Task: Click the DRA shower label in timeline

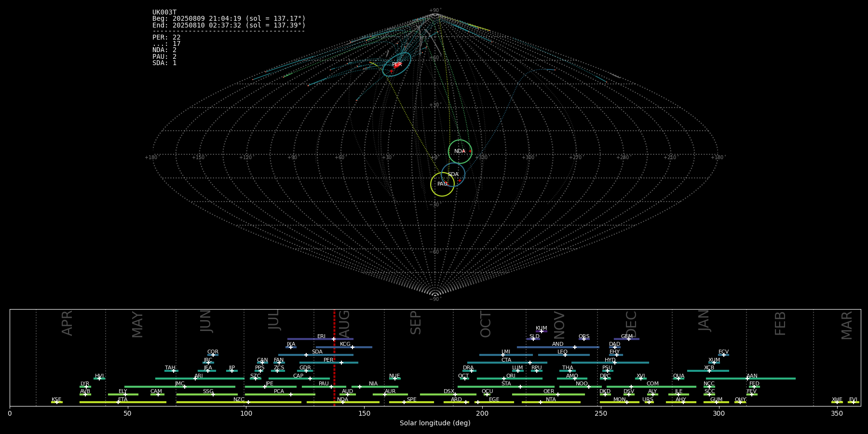Action: tap(468, 368)
